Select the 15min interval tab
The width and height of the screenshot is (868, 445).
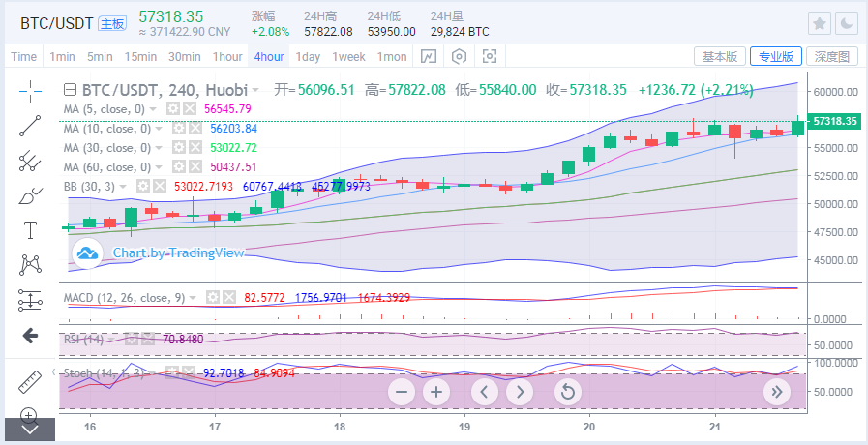(140, 57)
